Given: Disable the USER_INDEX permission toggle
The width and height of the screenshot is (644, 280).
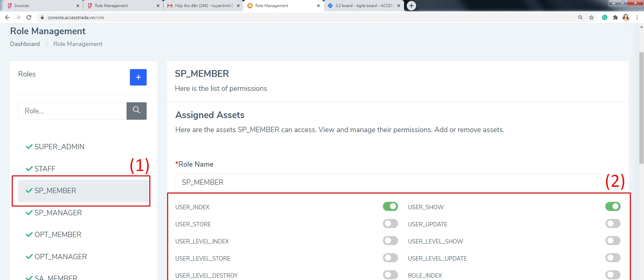Looking at the screenshot, I should tap(390, 207).
